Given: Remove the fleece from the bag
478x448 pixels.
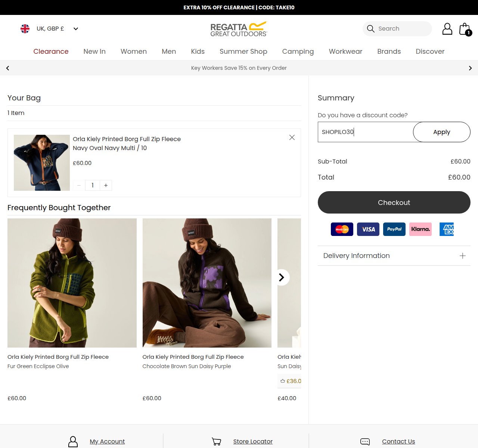Looking at the screenshot, I should pyautogui.click(x=292, y=137).
